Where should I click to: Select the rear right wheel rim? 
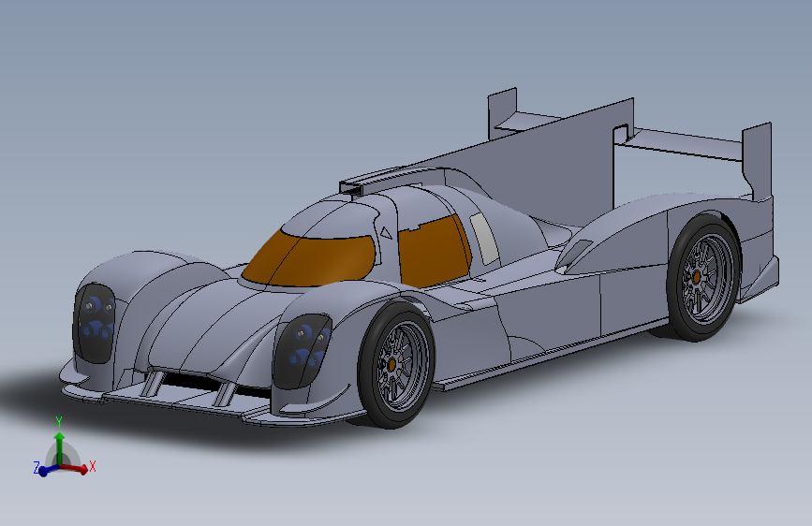[707, 277]
